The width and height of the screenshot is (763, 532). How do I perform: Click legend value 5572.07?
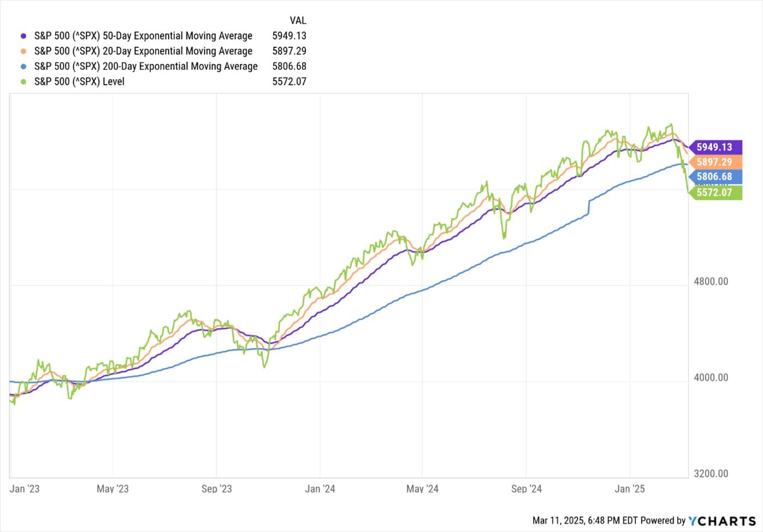click(289, 82)
